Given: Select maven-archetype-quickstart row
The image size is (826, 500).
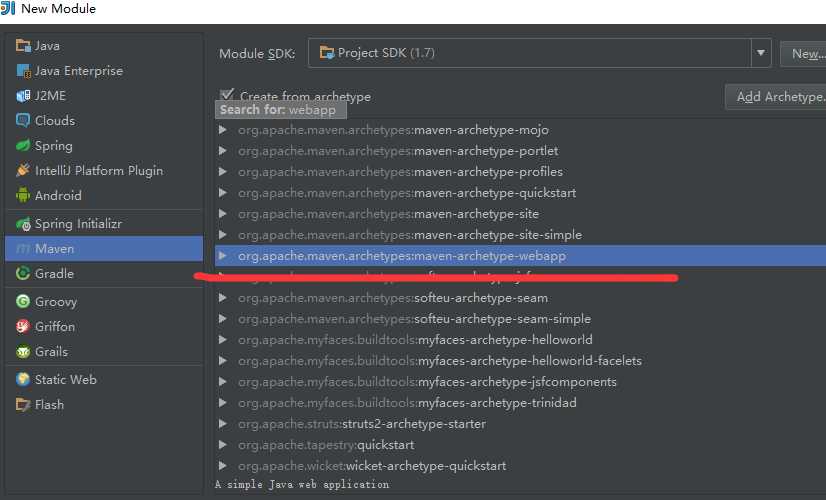Looking at the screenshot, I should 520,193.
